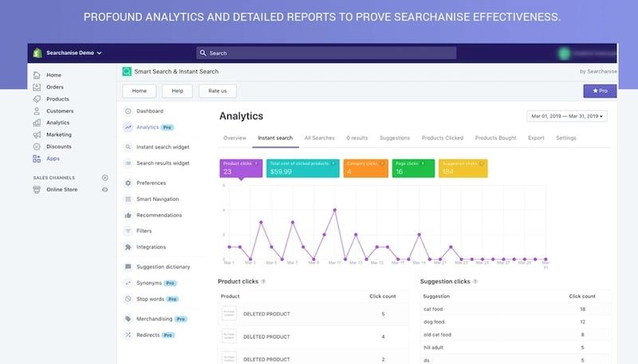Click the Smart Navigation icon
This screenshot has height=364, width=638.
point(128,199)
